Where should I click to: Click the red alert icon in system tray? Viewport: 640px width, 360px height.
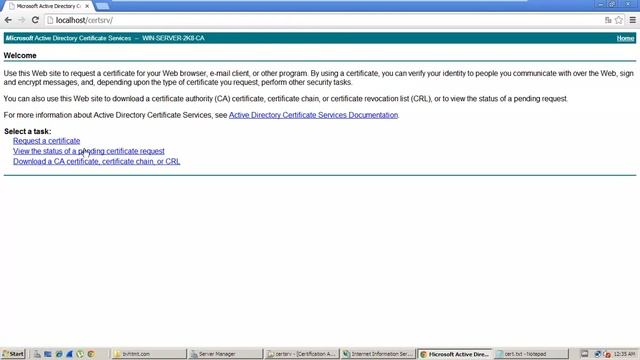coord(607,354)
